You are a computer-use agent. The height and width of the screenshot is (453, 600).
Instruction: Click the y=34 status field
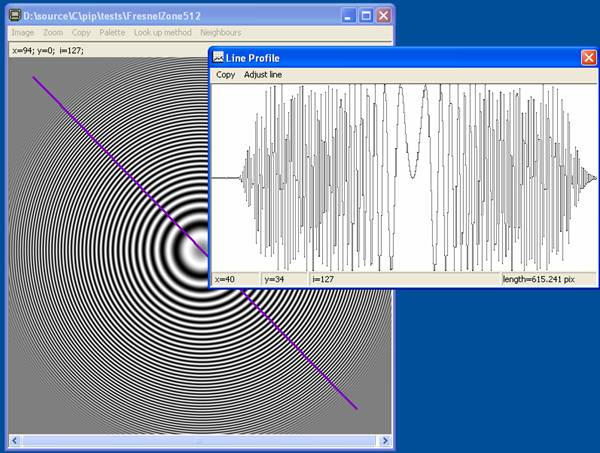click(x=284, y=279)
